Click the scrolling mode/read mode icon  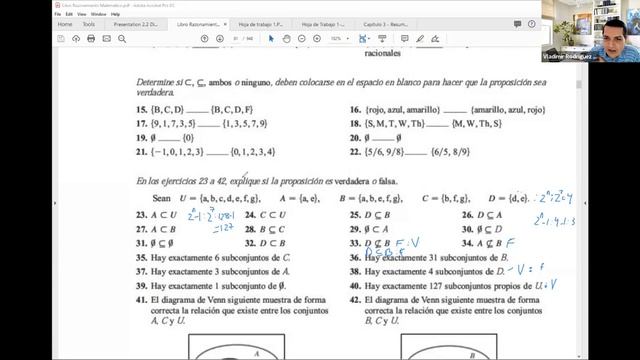382,39
